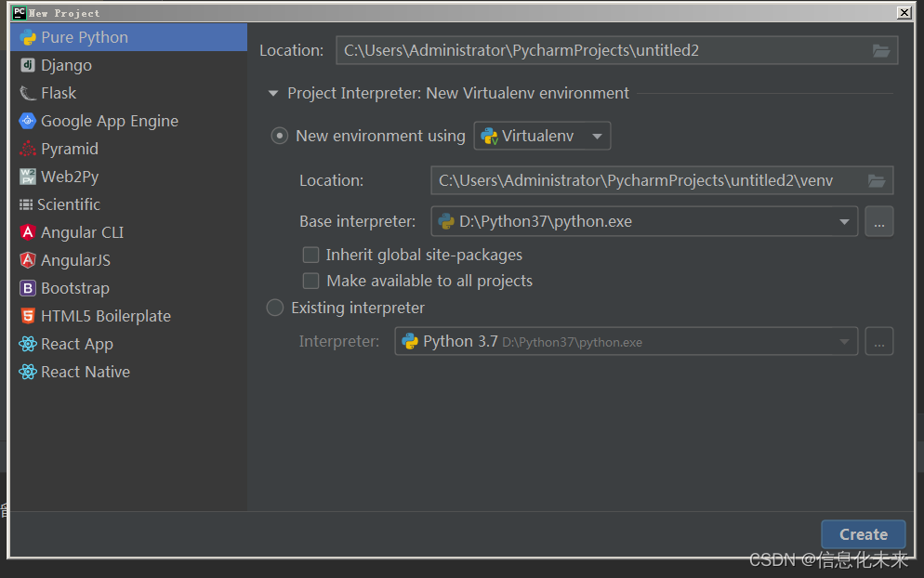Collapse the Project Interpreter section
The height and width of the screenshot is (578, 924).
pyautogui.click(x=273, y=94)
